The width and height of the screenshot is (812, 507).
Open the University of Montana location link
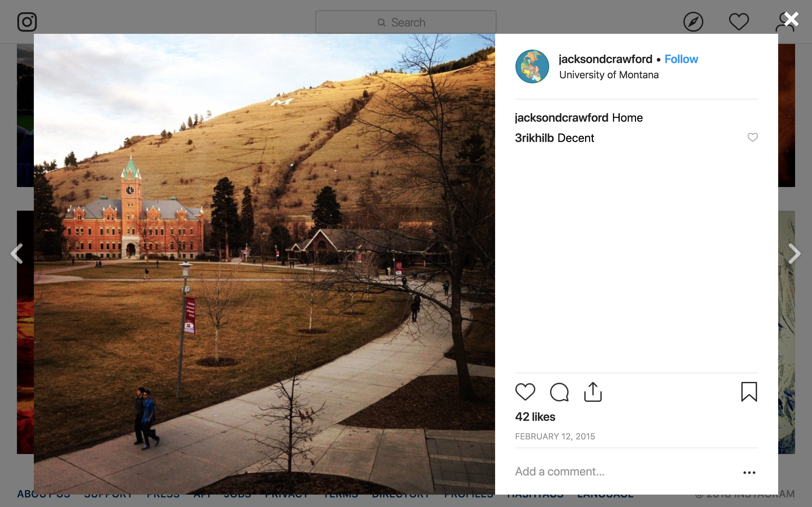pyautogui.click(x=609, y=75)
